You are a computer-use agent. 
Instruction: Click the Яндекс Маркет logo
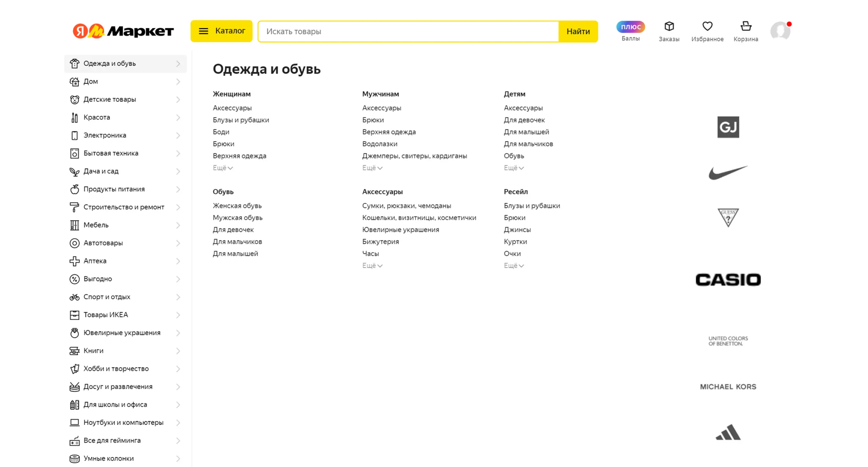tap(123, 31)
